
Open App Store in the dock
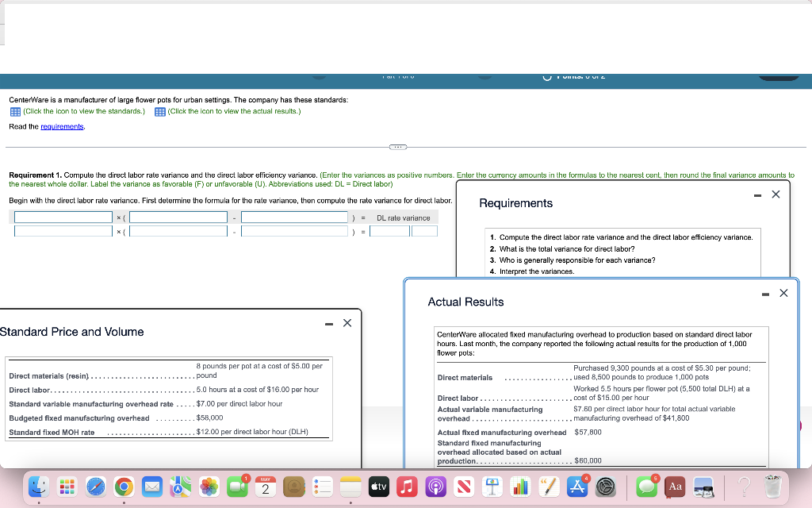[x=577, y=487]
